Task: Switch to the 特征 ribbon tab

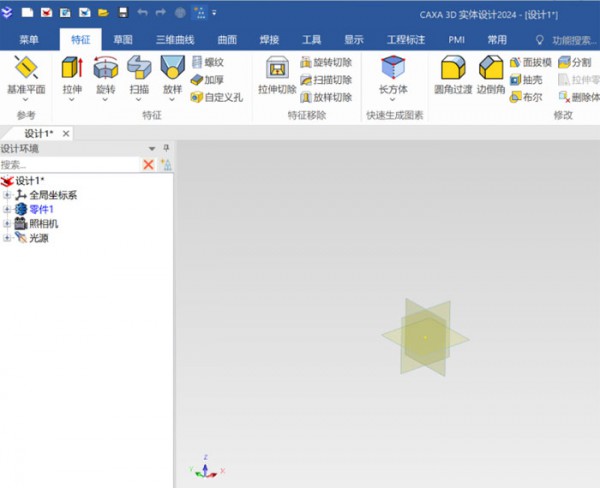Action: tap(81, 40)
